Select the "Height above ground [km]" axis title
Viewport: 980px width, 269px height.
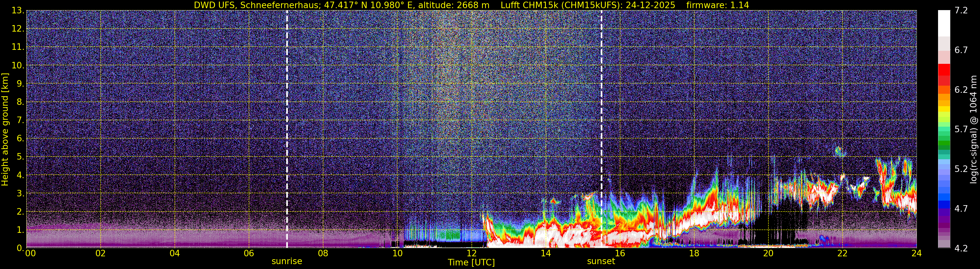click(x=5, y=129)
